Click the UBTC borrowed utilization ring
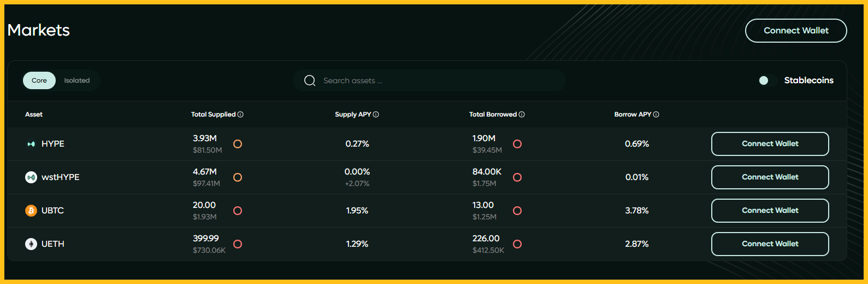This screenshot has height=284, width=868. pos(517,211)
